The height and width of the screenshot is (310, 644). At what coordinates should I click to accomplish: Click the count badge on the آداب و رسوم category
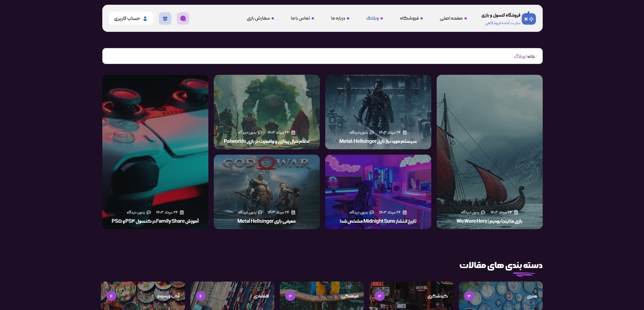pos(111,296)
